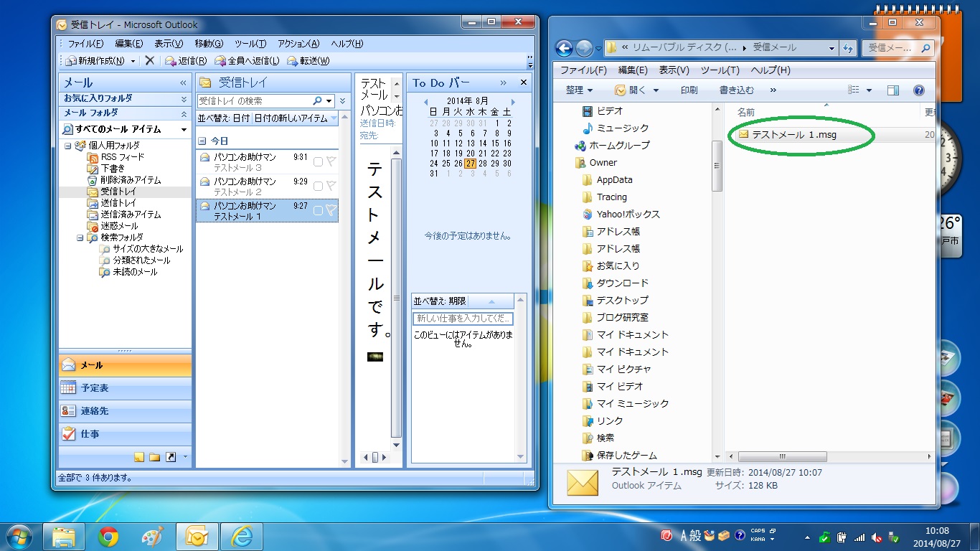Create a new item with 新規作成
Screen dimensions: 980x551
[x=95, y=61]
